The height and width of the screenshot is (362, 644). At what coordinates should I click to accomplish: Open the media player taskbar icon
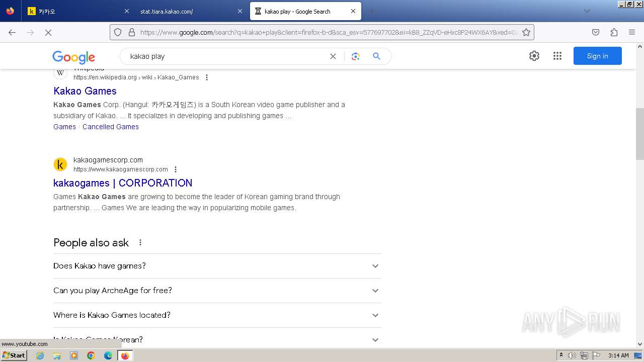pyautogui.click(x=74, y=355)
